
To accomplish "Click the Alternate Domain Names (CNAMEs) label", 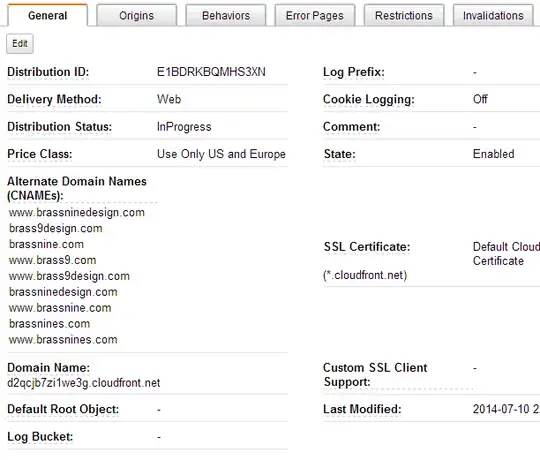I will coord(77,188).
